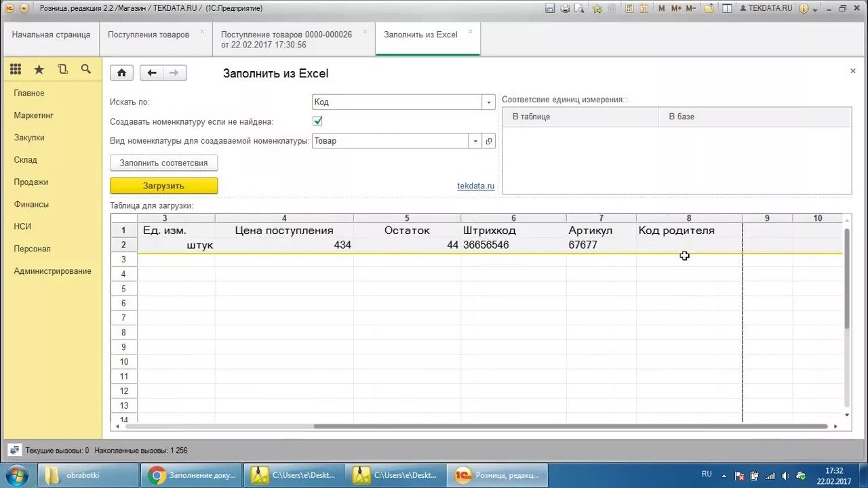Open the calculator icon in title toolbar

coord(629,8)
